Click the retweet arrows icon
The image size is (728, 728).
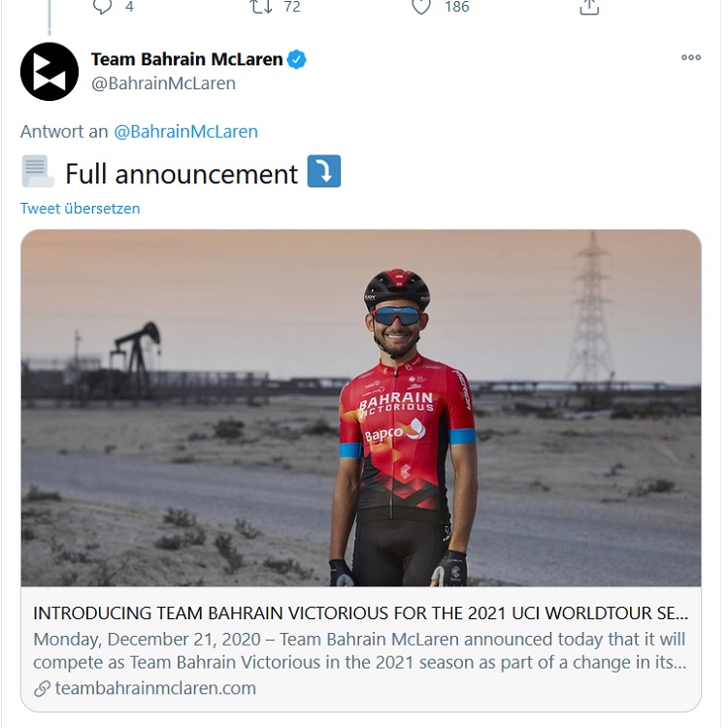tap(261, 7)
